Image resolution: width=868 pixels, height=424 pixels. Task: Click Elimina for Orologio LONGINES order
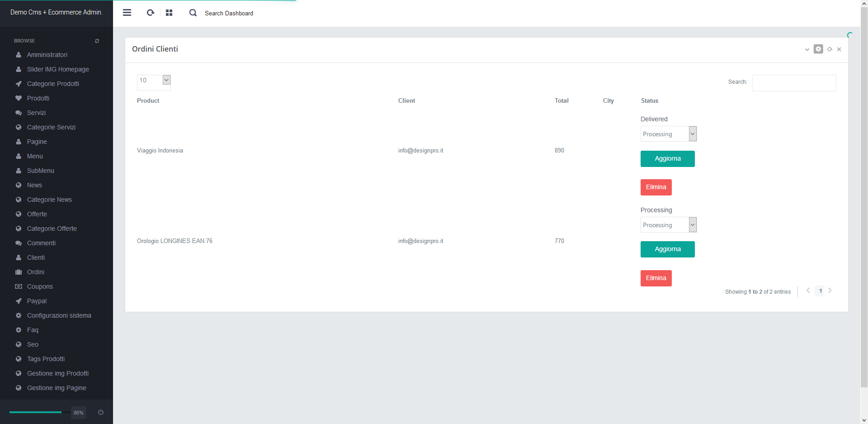(656, 278)
